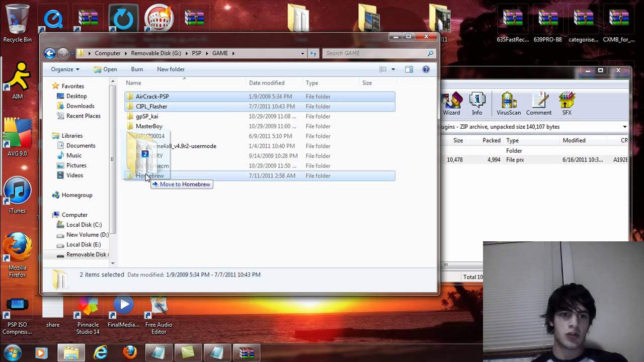The width and height of the screenshot is (644, 362).
Task: Click Wizard icon in WinRAR window
Action: pyautogui.click(x=451, y=104)
